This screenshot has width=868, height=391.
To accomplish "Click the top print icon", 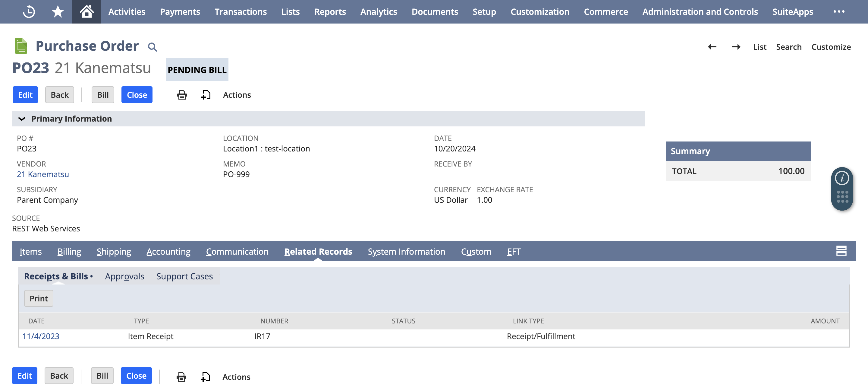I will coord(182,95).
